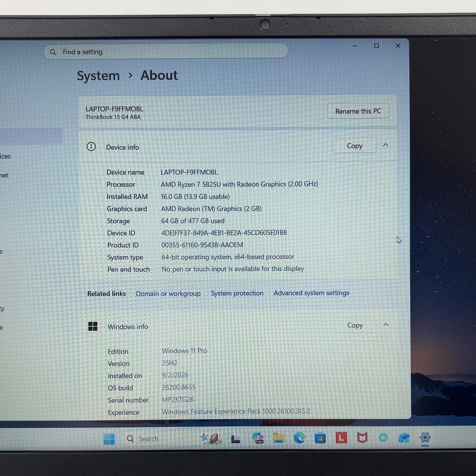
Task: Open McAfee from the taskbar
Action: [362, 438]
